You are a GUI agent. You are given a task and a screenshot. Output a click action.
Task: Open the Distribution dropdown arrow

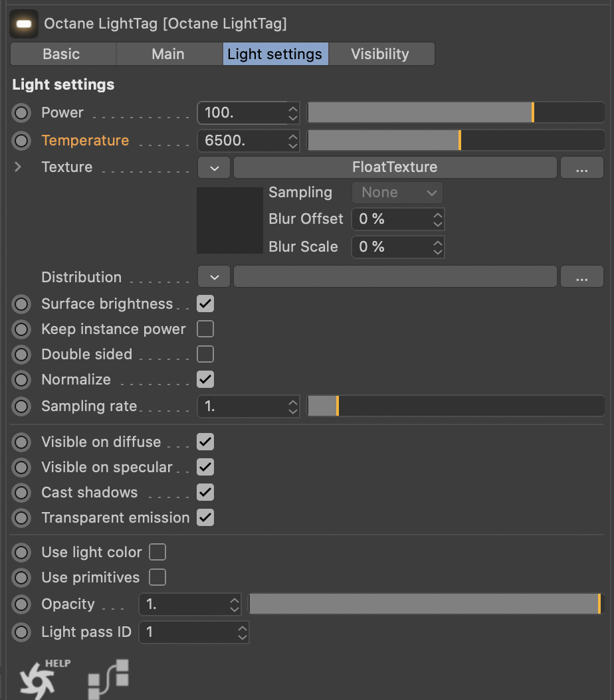point(214,278)
